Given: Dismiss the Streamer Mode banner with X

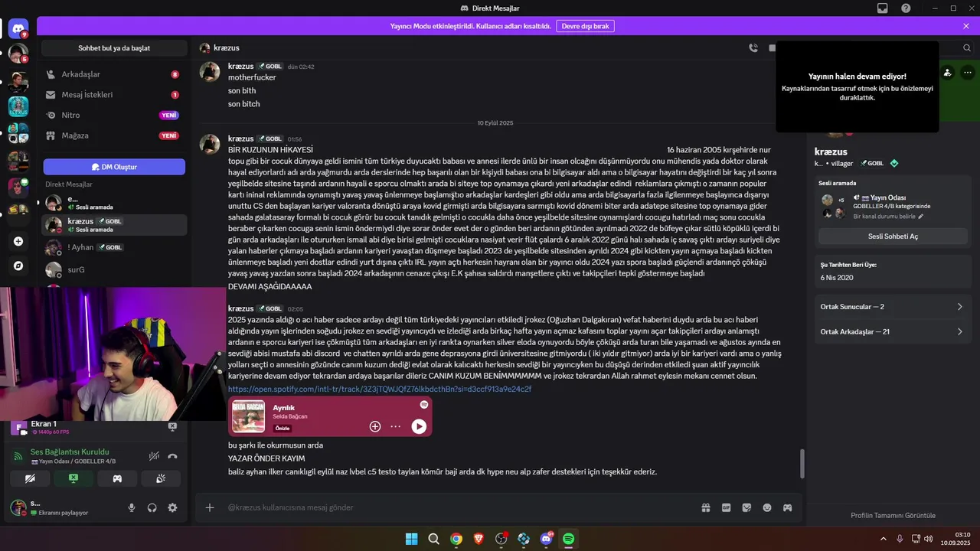Looking at the screenshot, I should tap(966, 26).
